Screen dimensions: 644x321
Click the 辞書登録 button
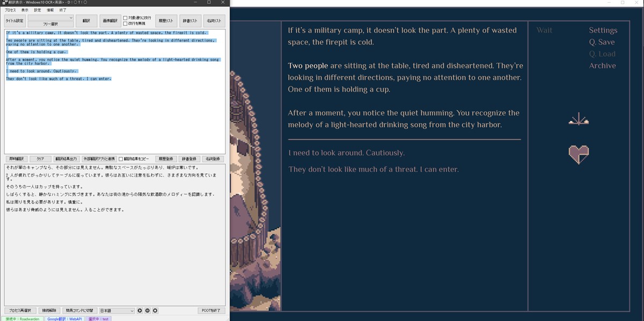coord(190,159)
